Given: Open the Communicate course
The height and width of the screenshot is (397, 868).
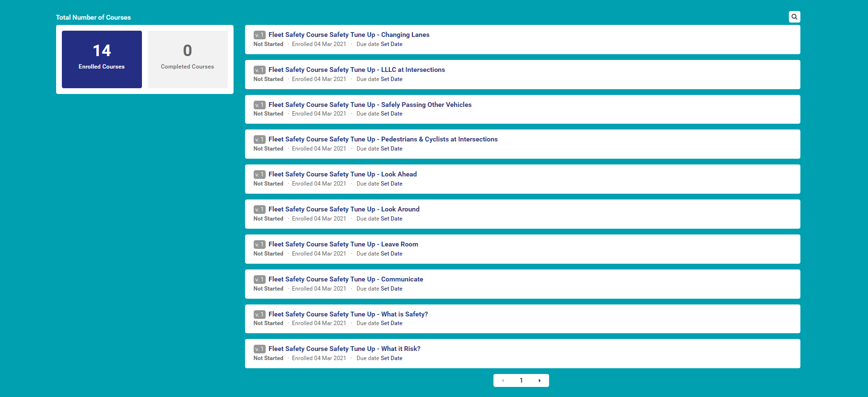Looking at the screenshot, I should pos(346,280).
